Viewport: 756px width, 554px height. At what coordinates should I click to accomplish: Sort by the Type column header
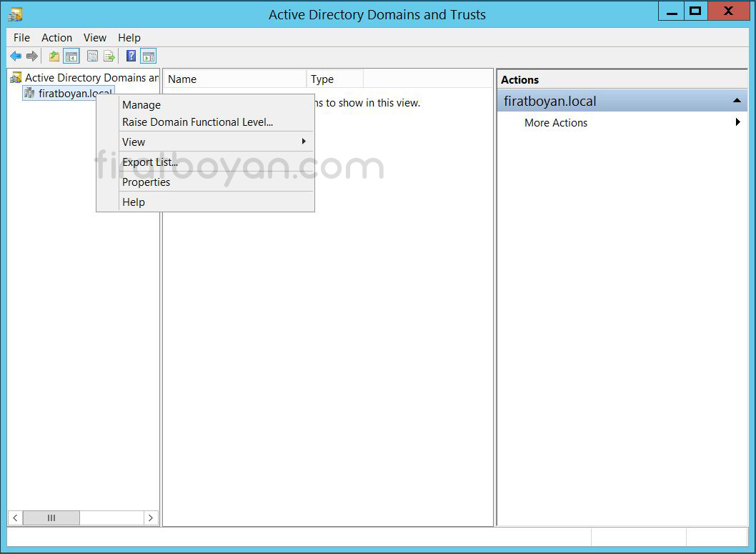point(334,79)
